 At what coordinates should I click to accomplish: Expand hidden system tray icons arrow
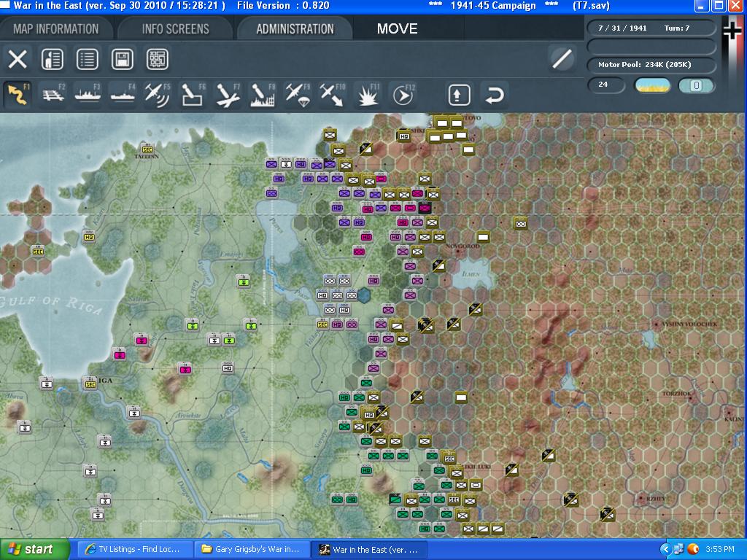point(665,549)
